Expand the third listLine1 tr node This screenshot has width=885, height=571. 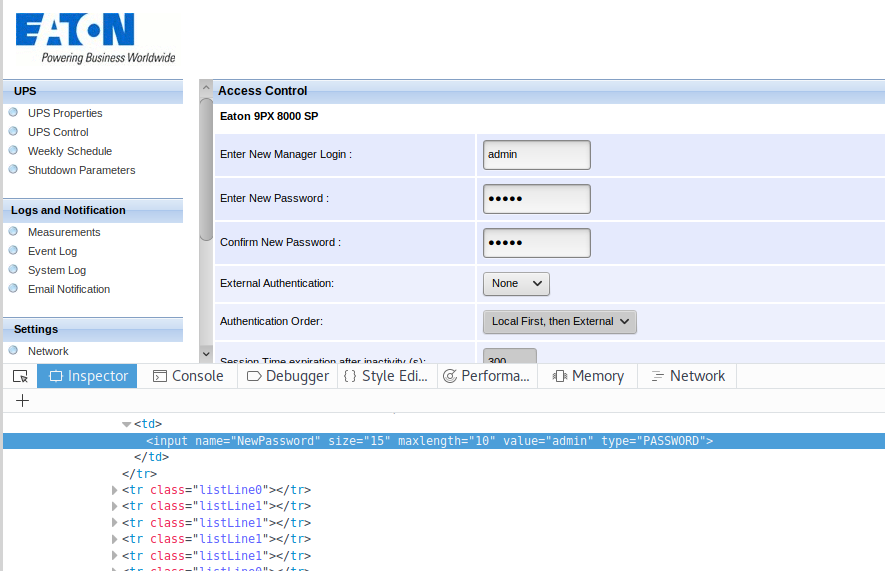(x=115, y=539)
